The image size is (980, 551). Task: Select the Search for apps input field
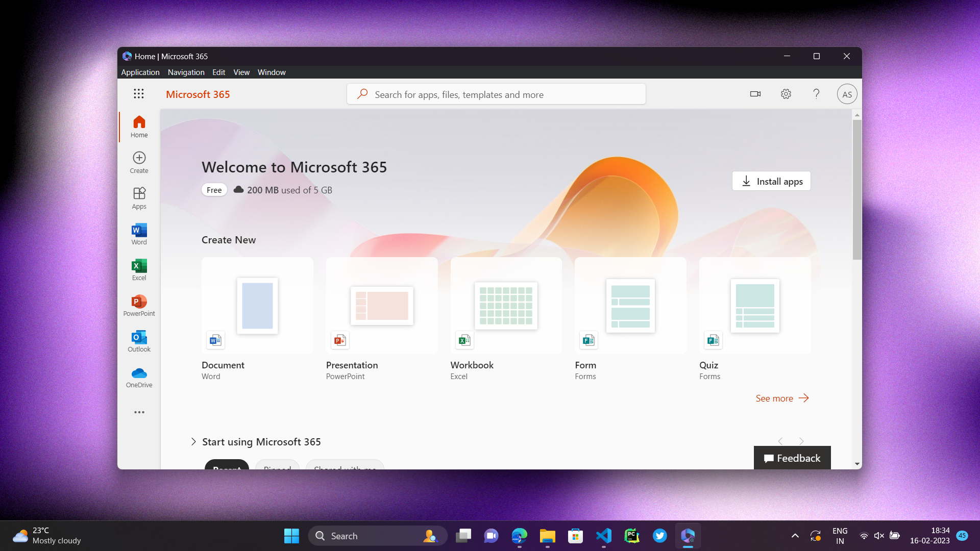point(496,94)
